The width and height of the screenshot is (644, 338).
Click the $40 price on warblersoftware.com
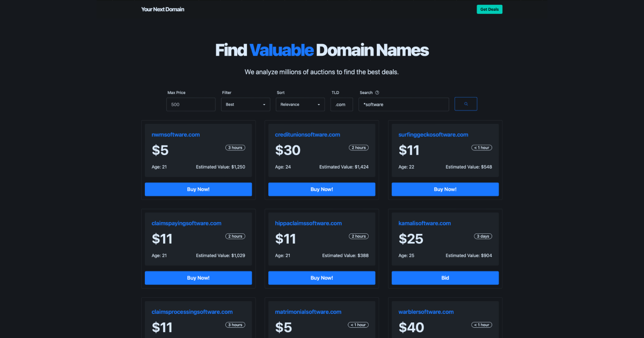point(412,327)
